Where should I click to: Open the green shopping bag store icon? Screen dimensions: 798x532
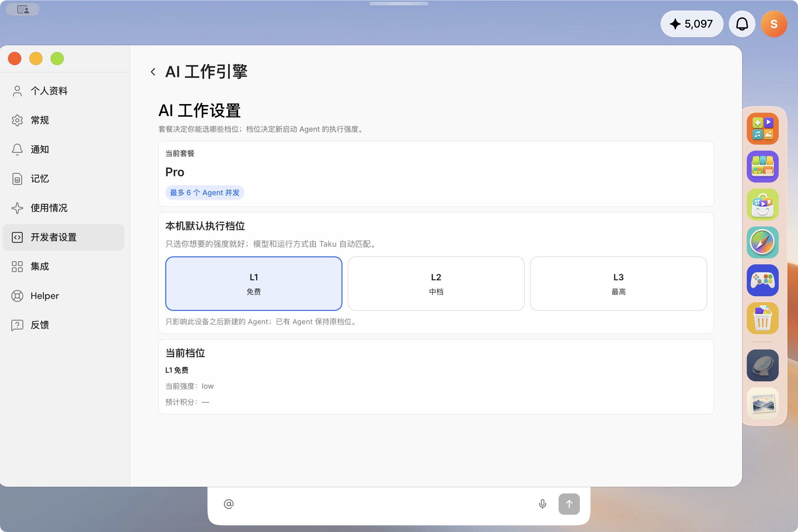pyautogui.click(x=762, y=204)
